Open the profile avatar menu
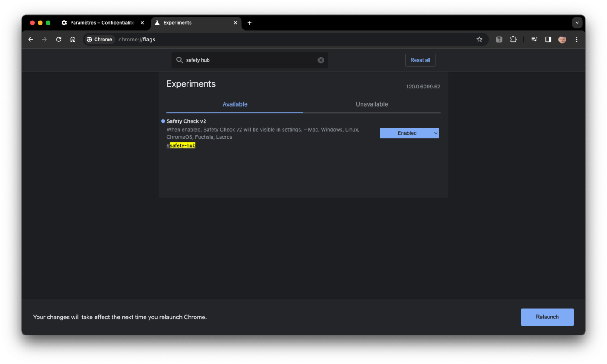This screenshot has width=607, height=364. [x=562, y=40]
